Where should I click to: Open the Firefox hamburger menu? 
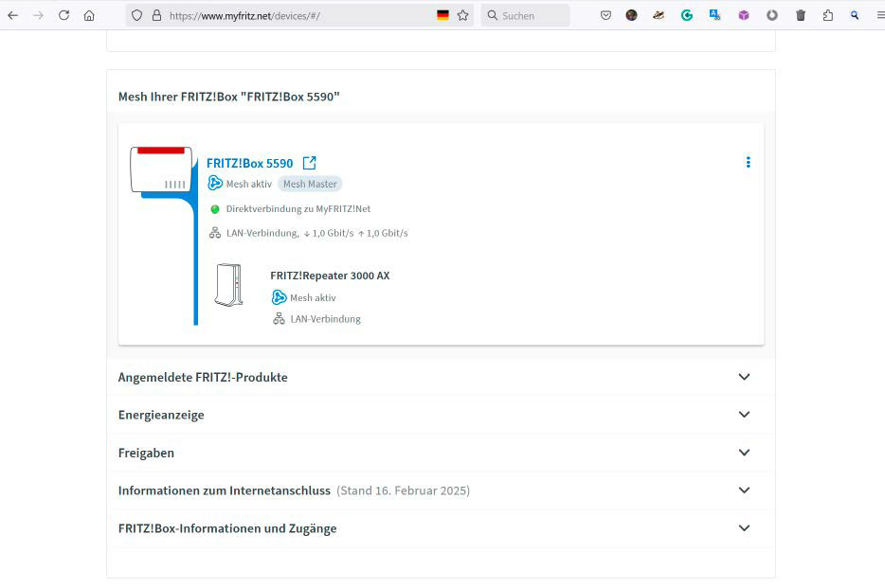pyautogui.click(x=880, y=15)
